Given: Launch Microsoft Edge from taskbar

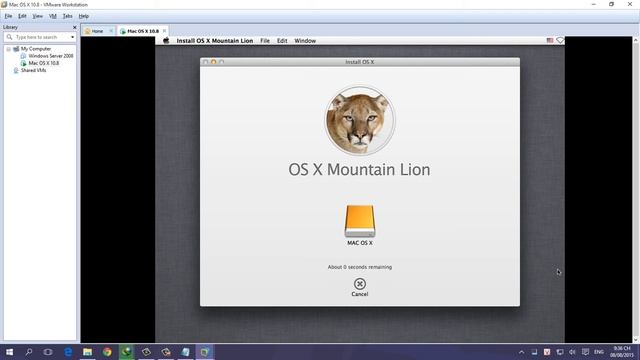Looking at the screenshot, I should 68,352.
